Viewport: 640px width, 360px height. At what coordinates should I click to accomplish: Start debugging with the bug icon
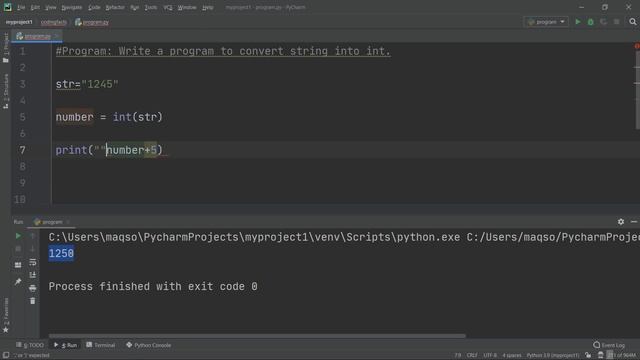pos(591,22)
